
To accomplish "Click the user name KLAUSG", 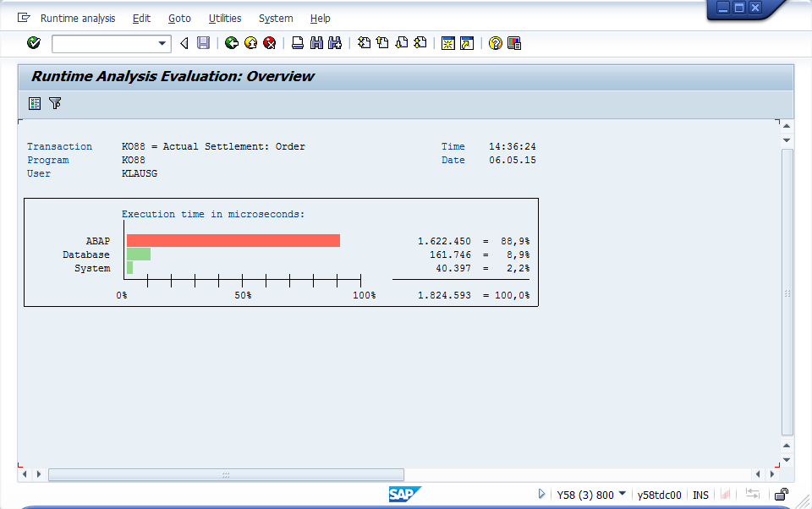I will tap(140, 173).
